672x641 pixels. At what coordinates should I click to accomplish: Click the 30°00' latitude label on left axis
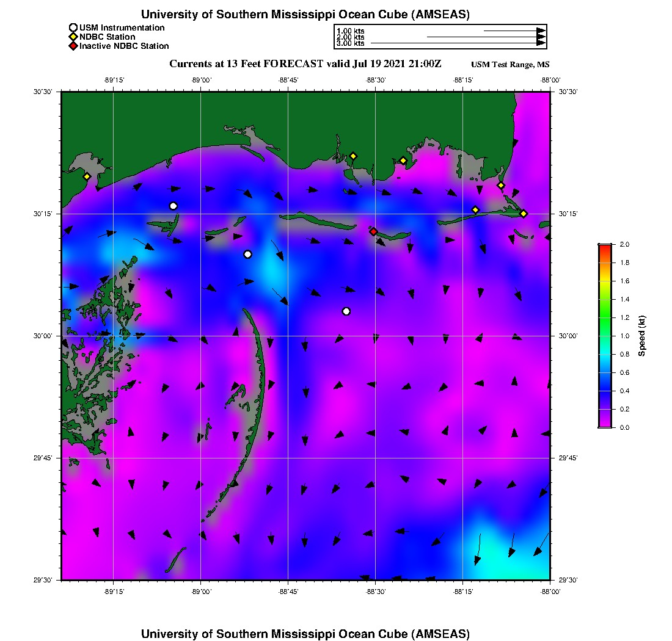coord(46,336)
